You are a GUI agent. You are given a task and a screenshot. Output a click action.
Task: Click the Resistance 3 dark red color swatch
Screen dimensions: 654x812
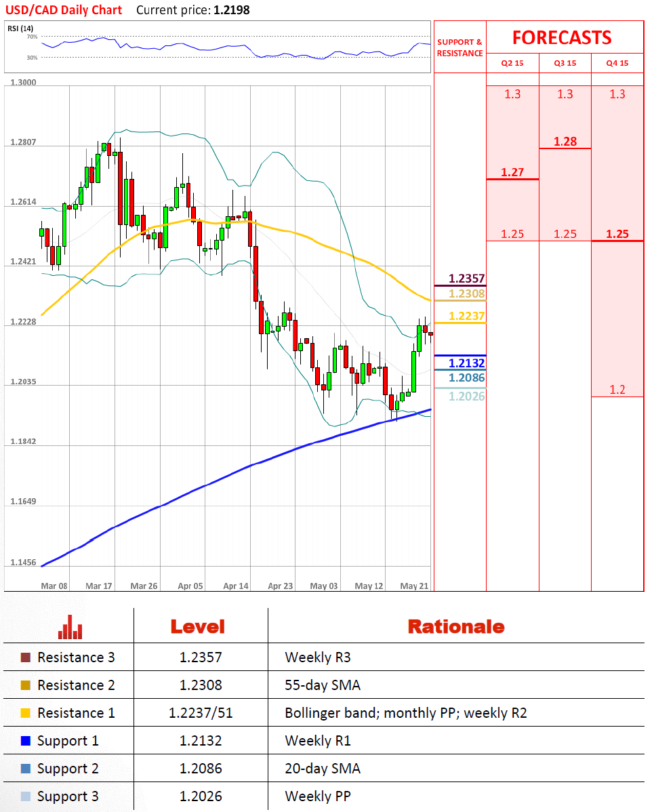tap(25, 657)
